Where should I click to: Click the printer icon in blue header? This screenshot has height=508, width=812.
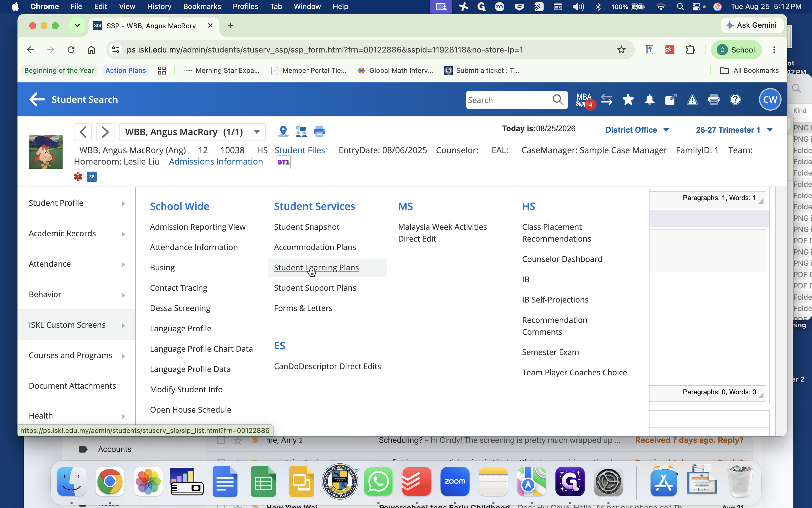(714, 100)
